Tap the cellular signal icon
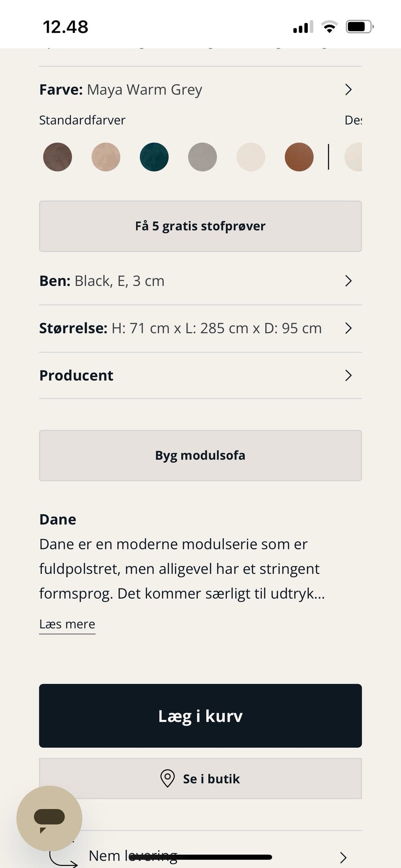This screenshot has width=401, height=868. [303, 28]
